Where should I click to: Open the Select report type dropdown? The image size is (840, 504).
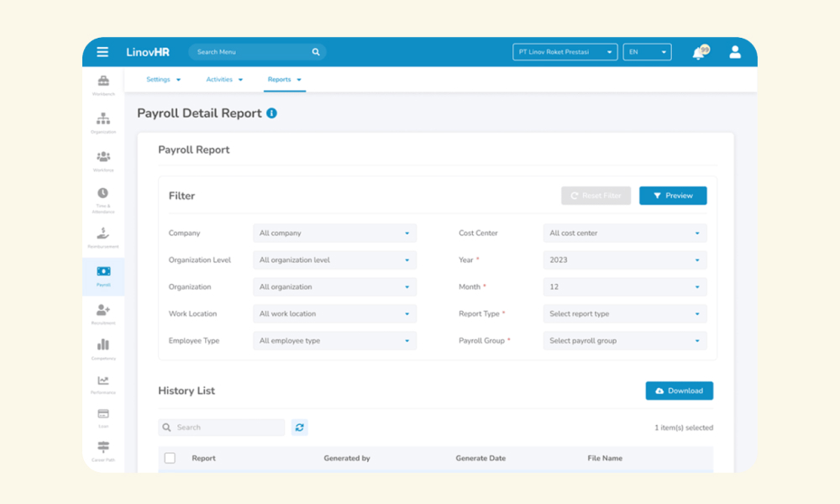625,314
